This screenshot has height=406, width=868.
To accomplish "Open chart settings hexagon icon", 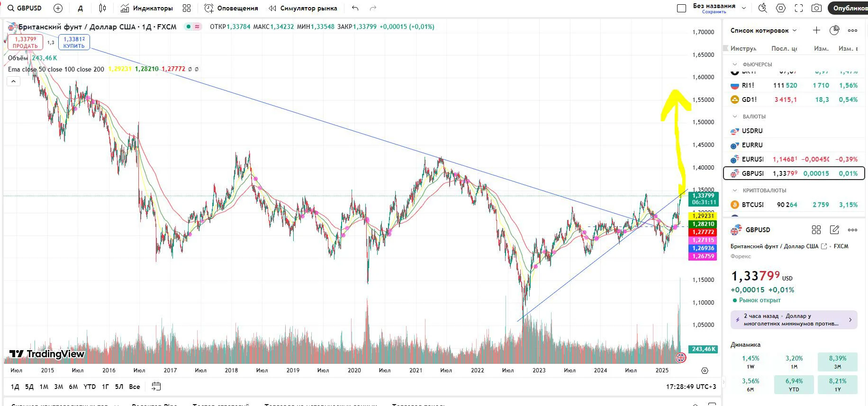I will pyautogui.click(x=781, y=8).
